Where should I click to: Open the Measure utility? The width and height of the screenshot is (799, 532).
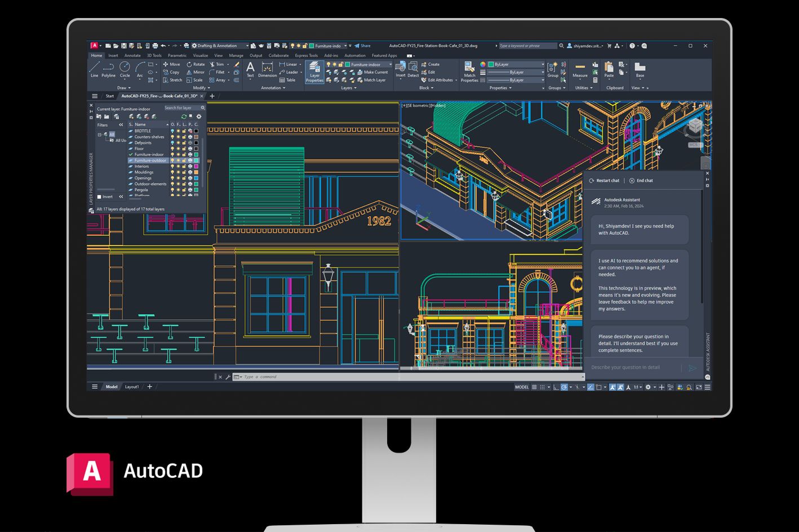(580, 70)
